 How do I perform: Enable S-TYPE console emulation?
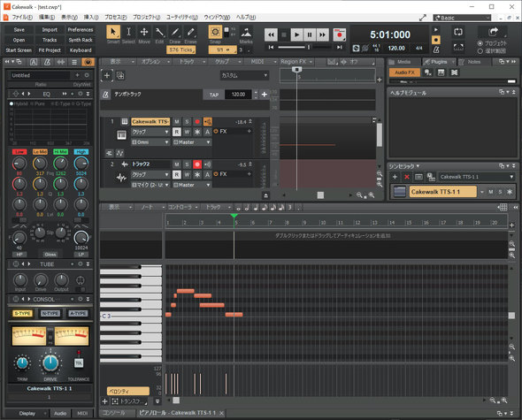click(x=22, y=314)
